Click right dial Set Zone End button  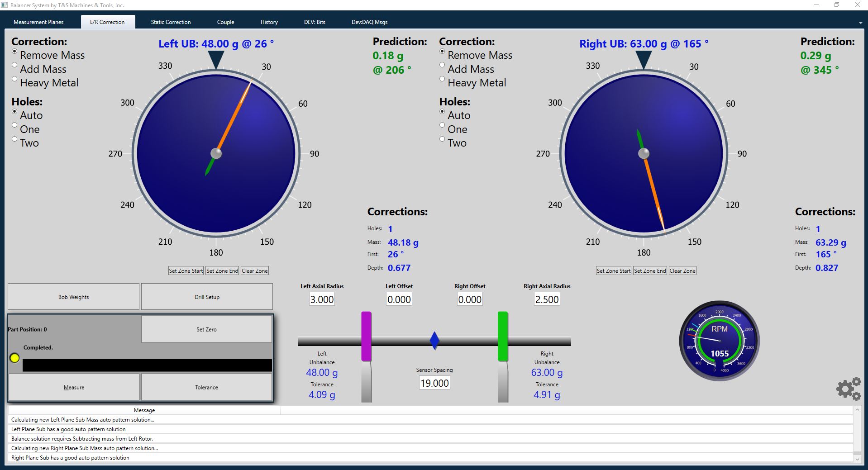pos(650,271)
